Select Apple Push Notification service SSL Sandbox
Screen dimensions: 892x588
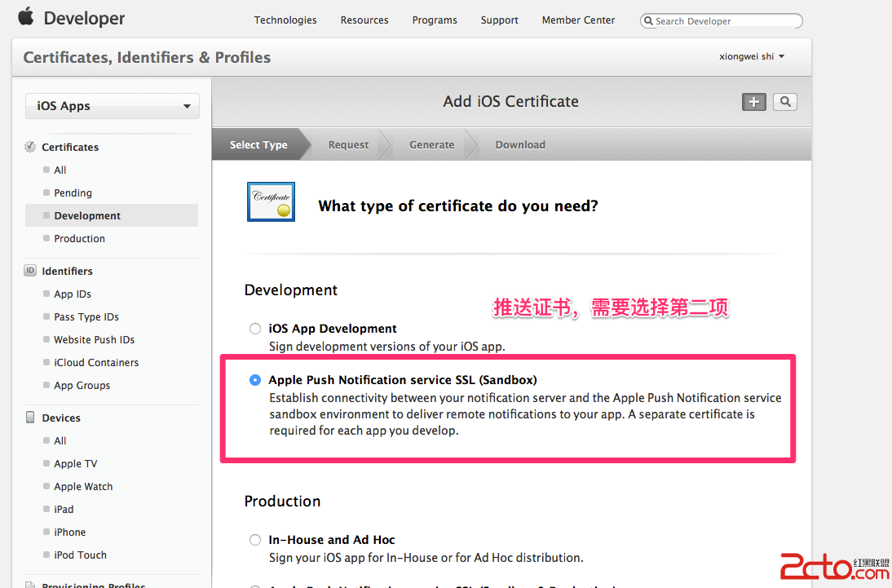(x=255, y=380)
